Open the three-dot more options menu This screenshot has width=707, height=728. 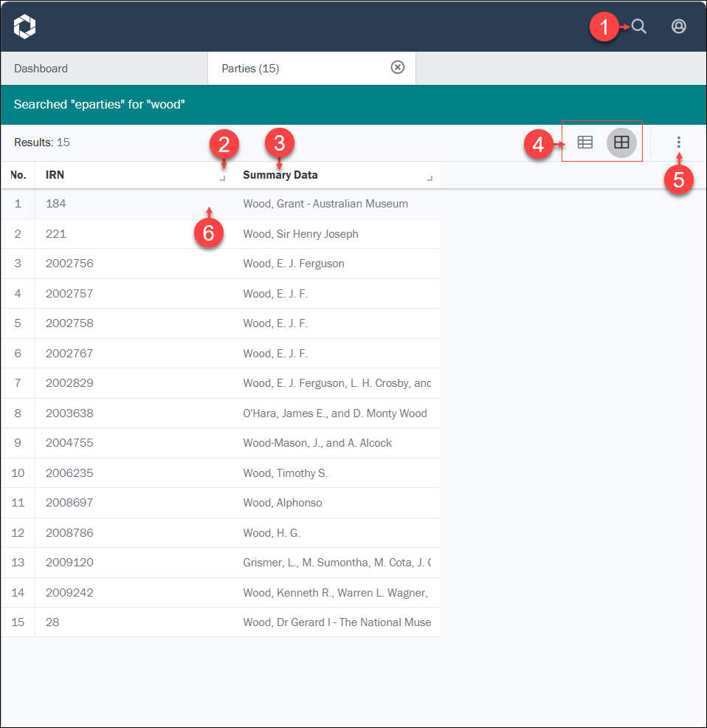[679, 142]
